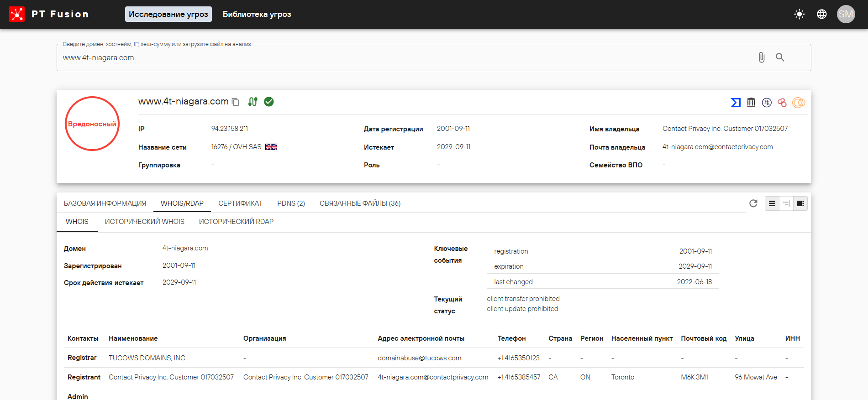Open the SM user avatar menu
868x400 pixels.
coord(846,14)
